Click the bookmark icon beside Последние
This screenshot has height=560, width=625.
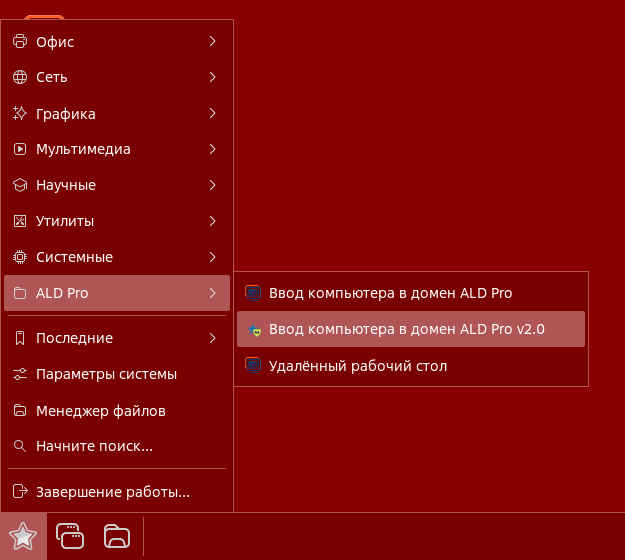click(20, 338)
